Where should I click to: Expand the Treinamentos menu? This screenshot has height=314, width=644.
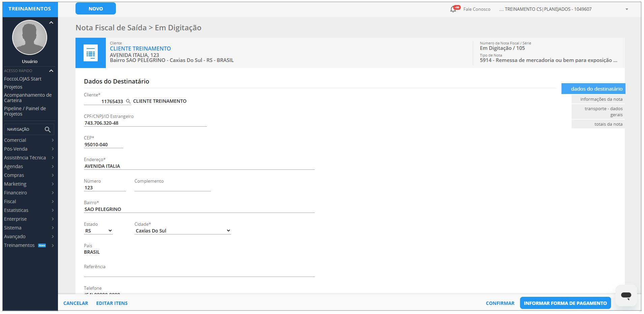click(x=29, y=245)
